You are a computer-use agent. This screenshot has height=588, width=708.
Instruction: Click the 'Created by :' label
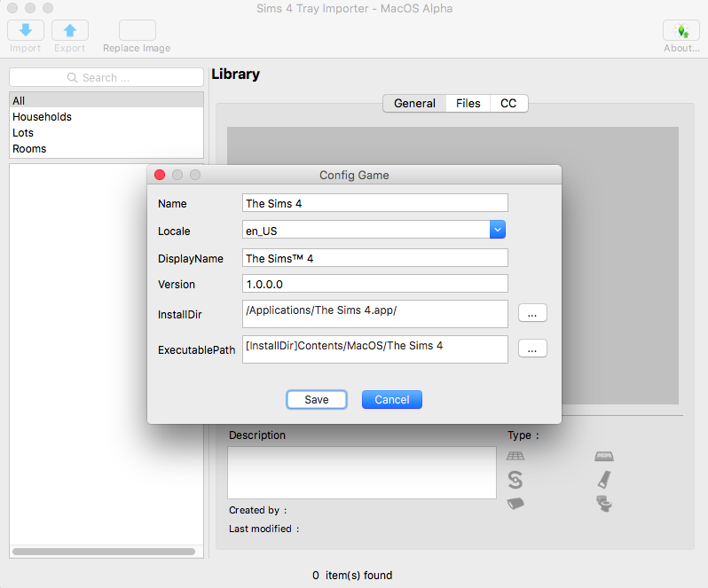pos(258,510)
